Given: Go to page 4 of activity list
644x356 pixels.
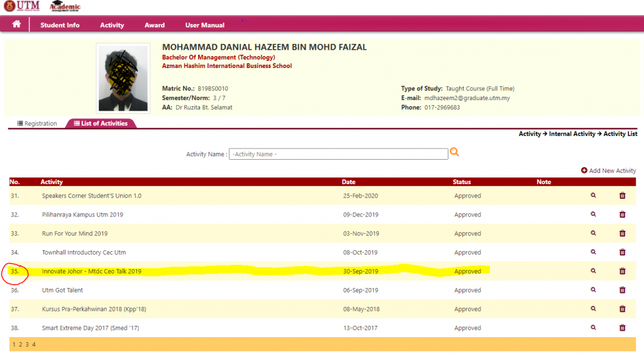Looking at the screenshot, I should pyautogui.click(x=34, y=345).
